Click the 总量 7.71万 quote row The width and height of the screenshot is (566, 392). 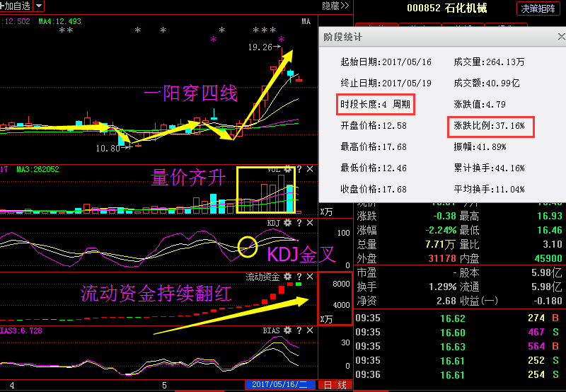point(405,244)
